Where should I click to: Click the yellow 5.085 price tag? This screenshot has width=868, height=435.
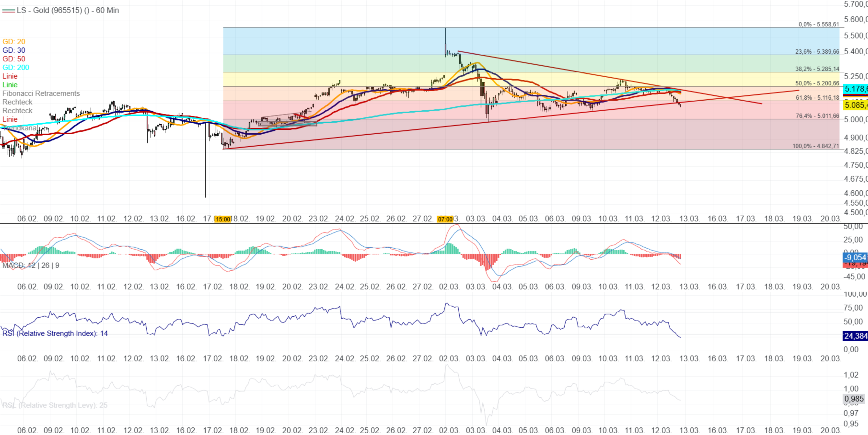[x=855, y=105]
